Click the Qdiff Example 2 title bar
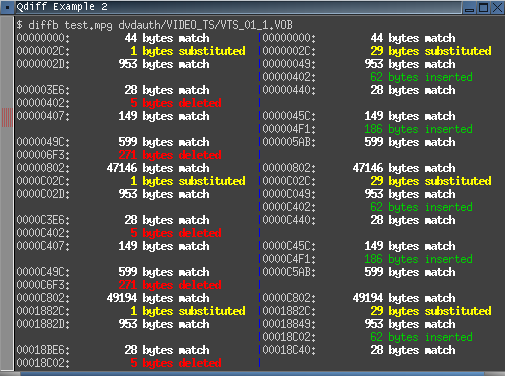505x376 pixels. 238,7
